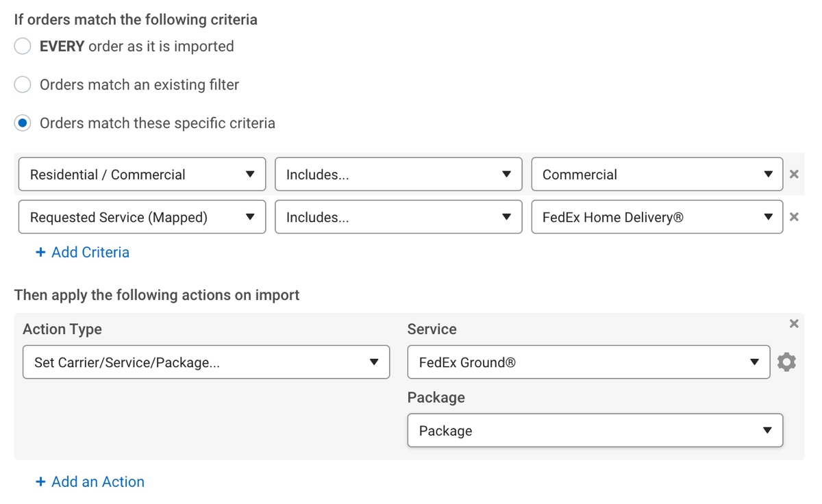This screenshot has width=822, height=504.
Task: Open the FedEx Home Delivery value dropdown
Action: (657, 217)
